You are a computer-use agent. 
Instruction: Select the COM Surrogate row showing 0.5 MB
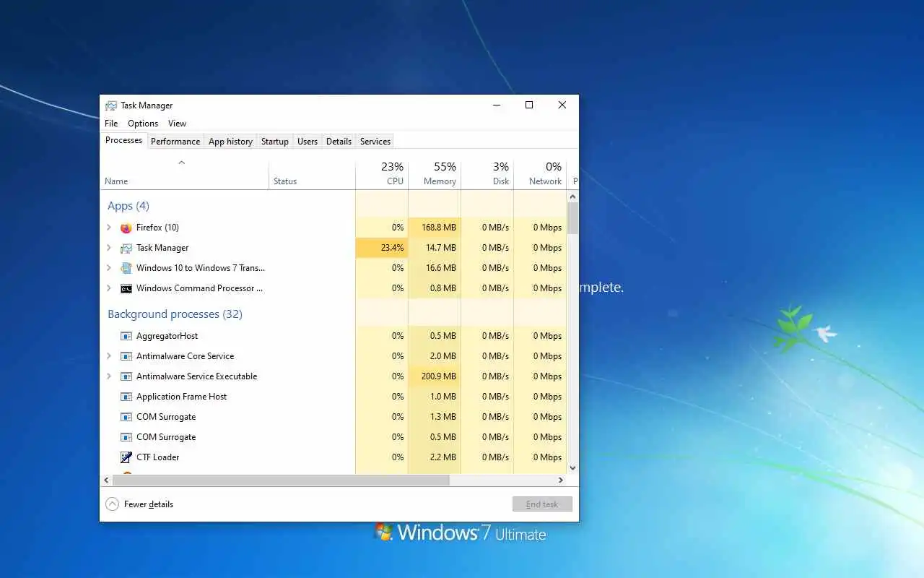click(334, 437)
